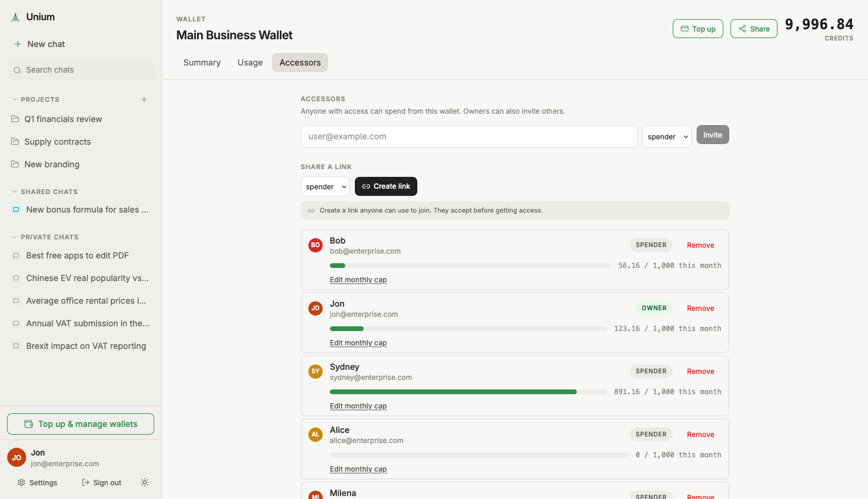The width and height of the screenshot is (868, 499).
Task: Click Bob's BO avatar
Action: 316,245
